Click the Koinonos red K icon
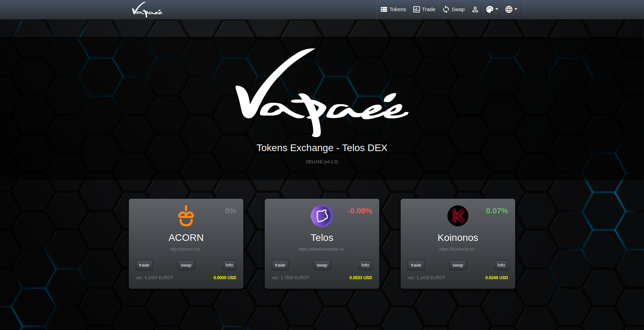Viewport: 644px width, 330px height. point(458,216)
